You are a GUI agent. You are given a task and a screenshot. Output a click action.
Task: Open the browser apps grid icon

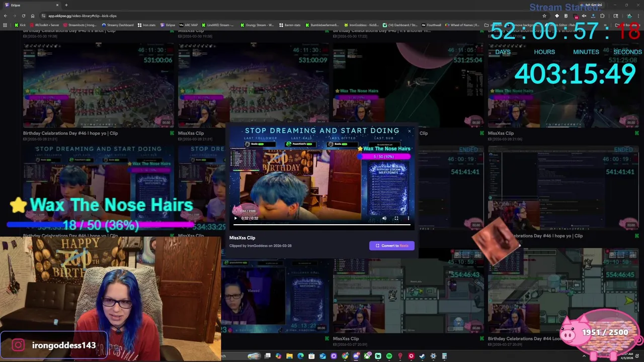(x=5, y=25)
